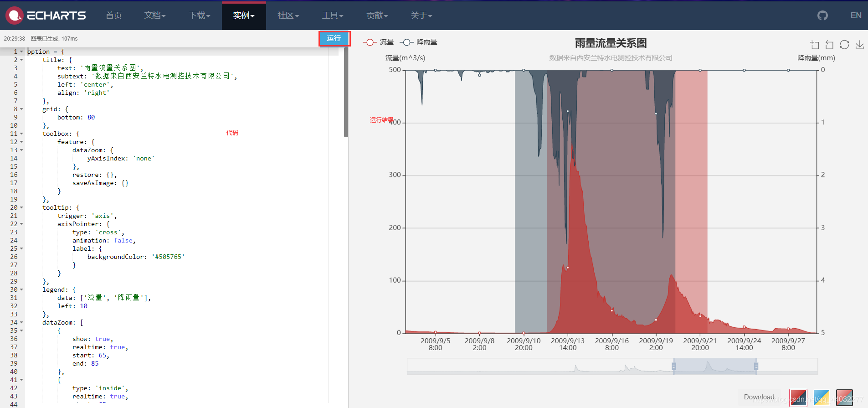Click the 'bottom: 80' code line
Screen dimensions: 868x408
pyautogui.click(x=76, y=117)
